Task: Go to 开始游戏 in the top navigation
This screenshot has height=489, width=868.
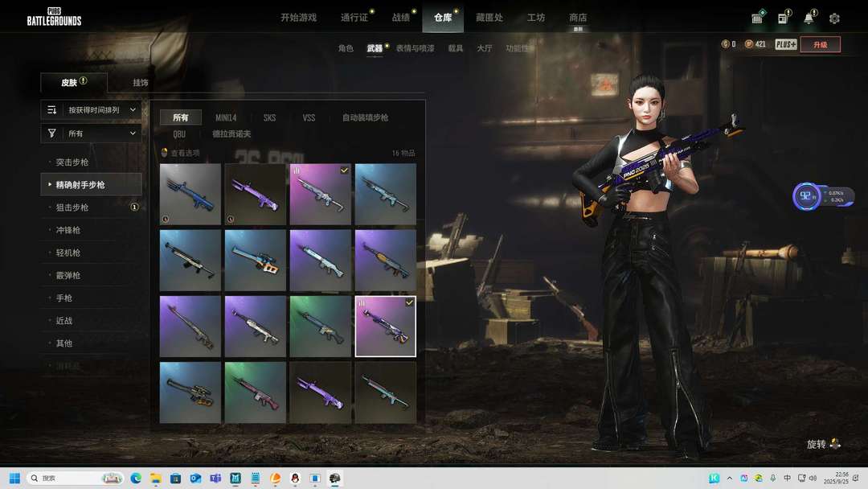Action: pyautogui.click(x=298, y=18)
